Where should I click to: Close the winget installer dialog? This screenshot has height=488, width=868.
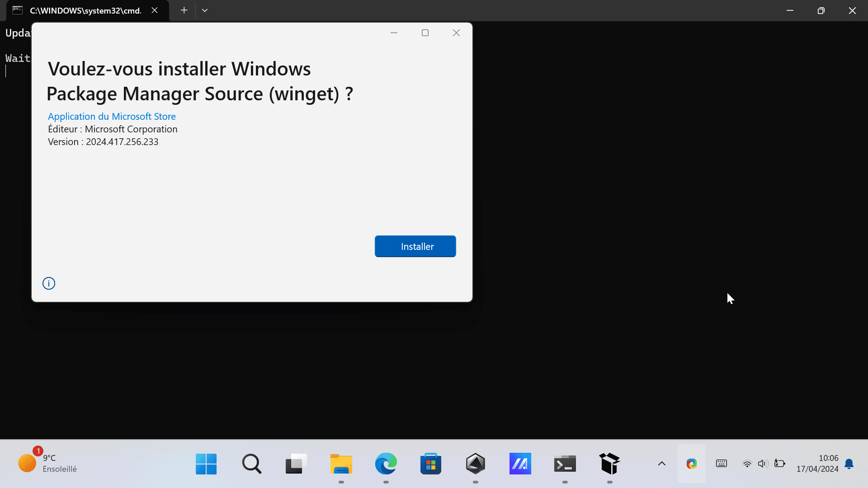pos(456,33)
